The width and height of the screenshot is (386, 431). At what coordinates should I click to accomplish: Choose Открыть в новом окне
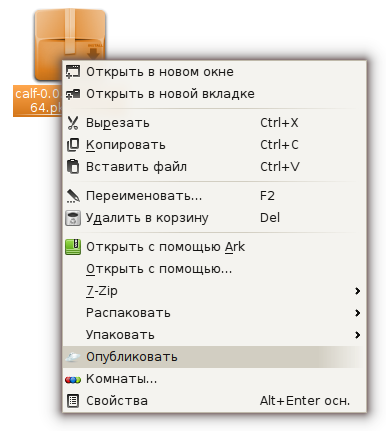coord(215,72)
